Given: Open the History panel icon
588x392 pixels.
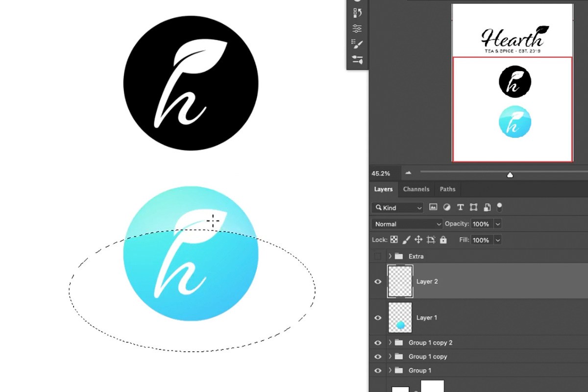Looking at the screenshot, I should pyautogui.click(x=357, y=13).
